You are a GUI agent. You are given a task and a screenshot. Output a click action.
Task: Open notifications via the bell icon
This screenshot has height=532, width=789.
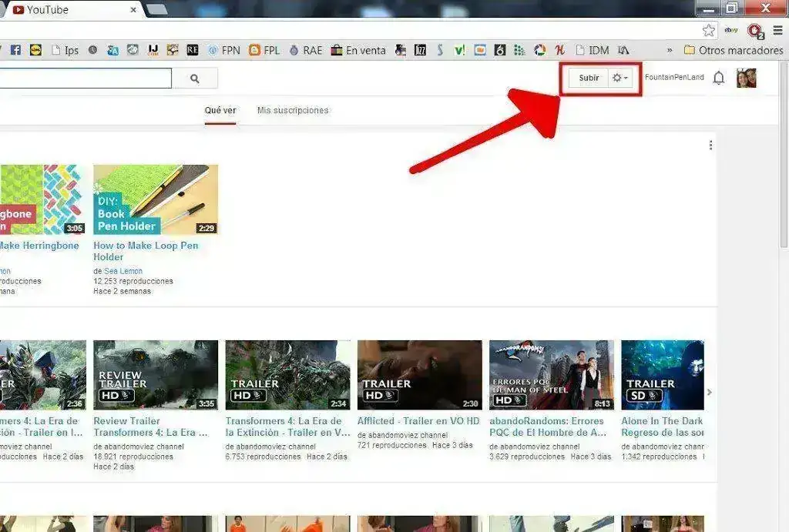pyautogui.click(x=718, y=78)
